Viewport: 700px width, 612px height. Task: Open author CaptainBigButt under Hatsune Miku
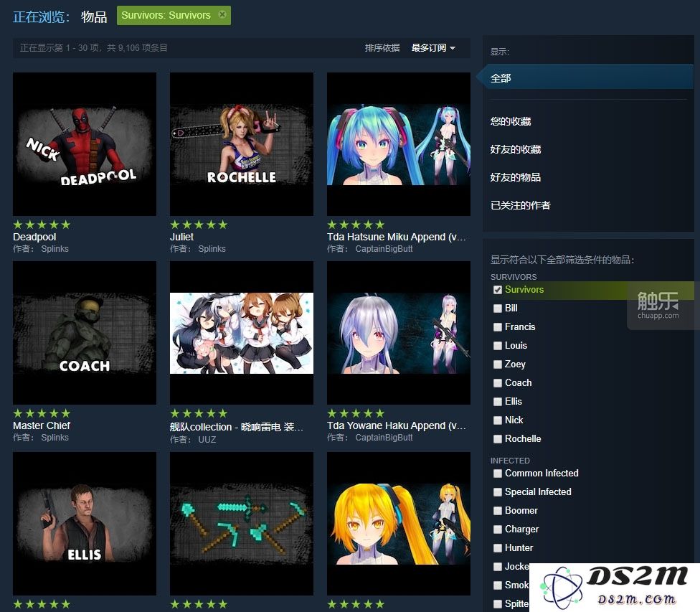[384, 249]
